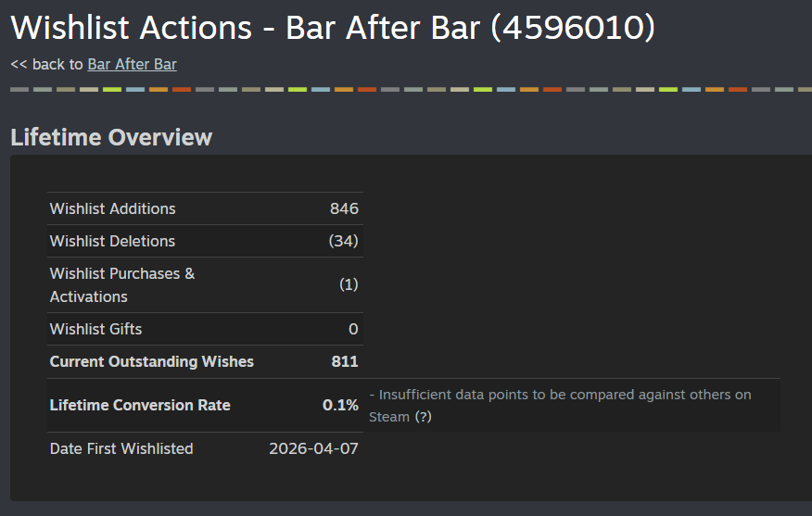
Task: Click the Wishlist Deletions label
Action: (112, 241)
